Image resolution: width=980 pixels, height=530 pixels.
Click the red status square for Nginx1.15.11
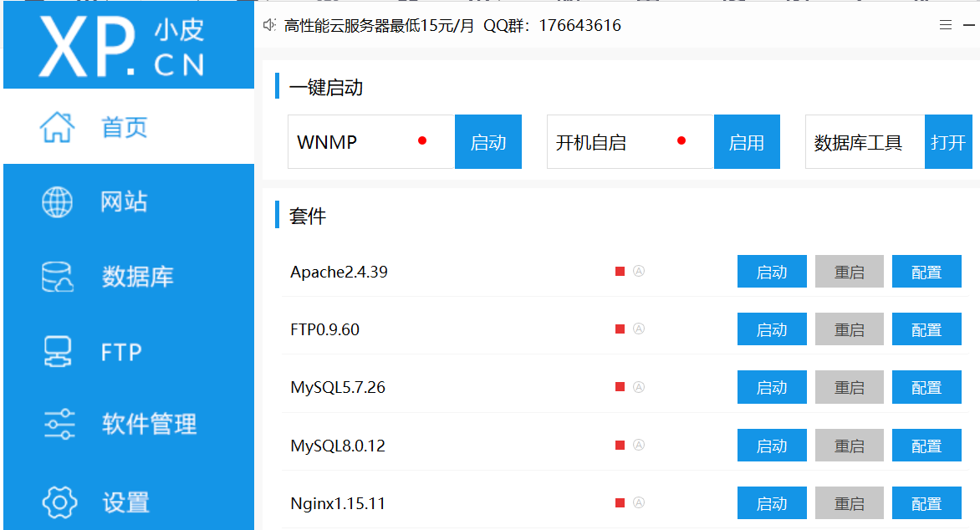pyautogui.click(x=620, y=502)
